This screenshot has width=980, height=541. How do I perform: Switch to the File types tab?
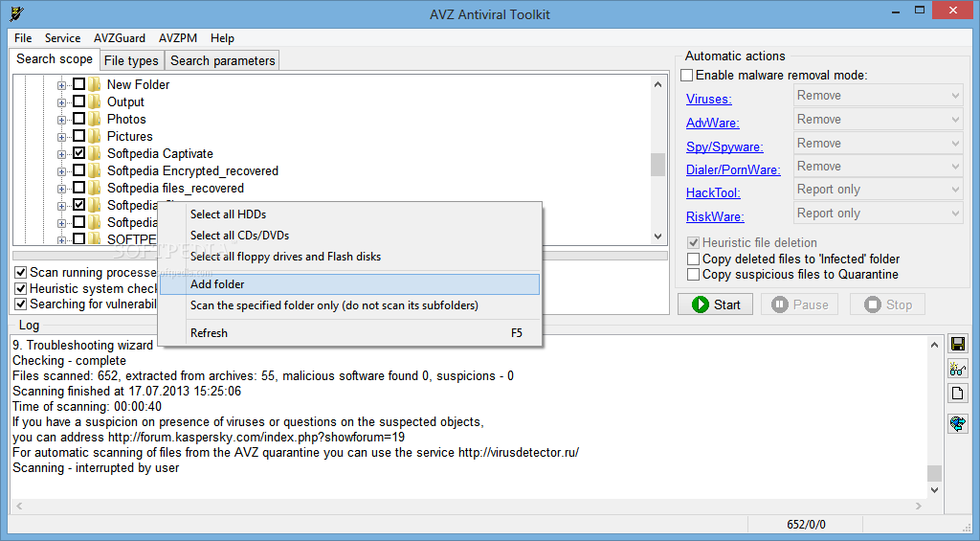tap(131, 60)
